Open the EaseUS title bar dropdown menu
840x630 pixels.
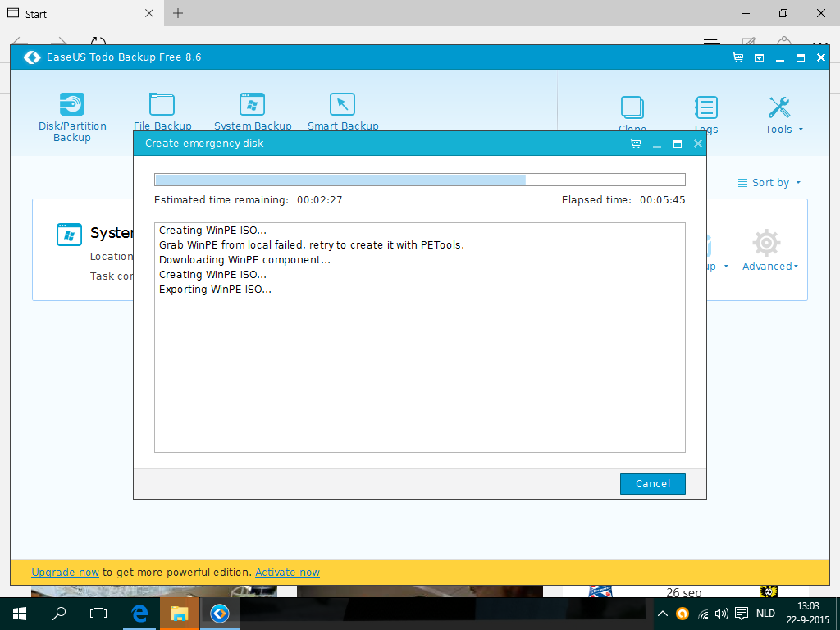(759, 58)
